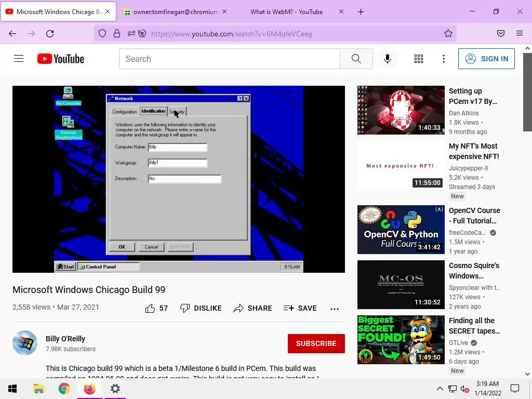Switch to What is WebM? - YouTube tab
Screen dimensions: 532x399
[287, 12]
